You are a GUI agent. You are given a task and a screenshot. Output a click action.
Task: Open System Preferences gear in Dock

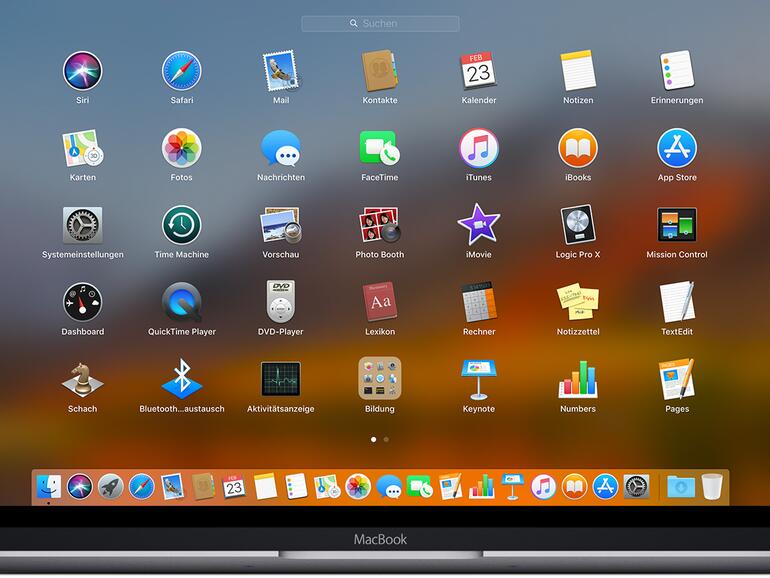636,487
